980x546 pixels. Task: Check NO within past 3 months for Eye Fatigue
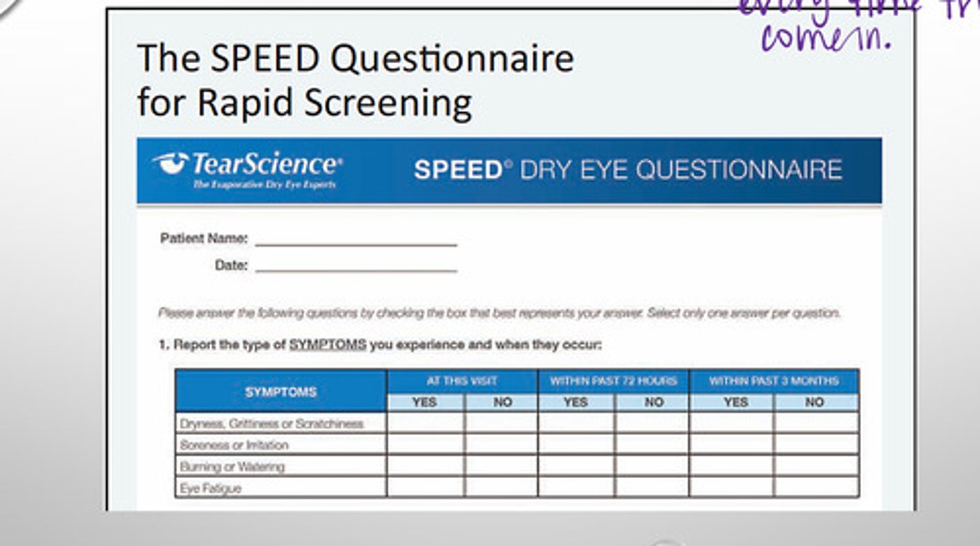click(815, 488)
